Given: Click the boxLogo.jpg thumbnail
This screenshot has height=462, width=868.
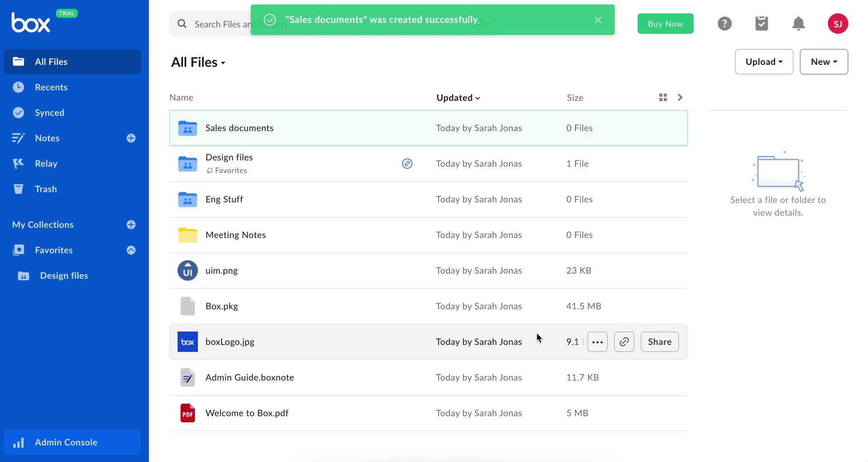Looking at the screenshot, I should point(188,342).
